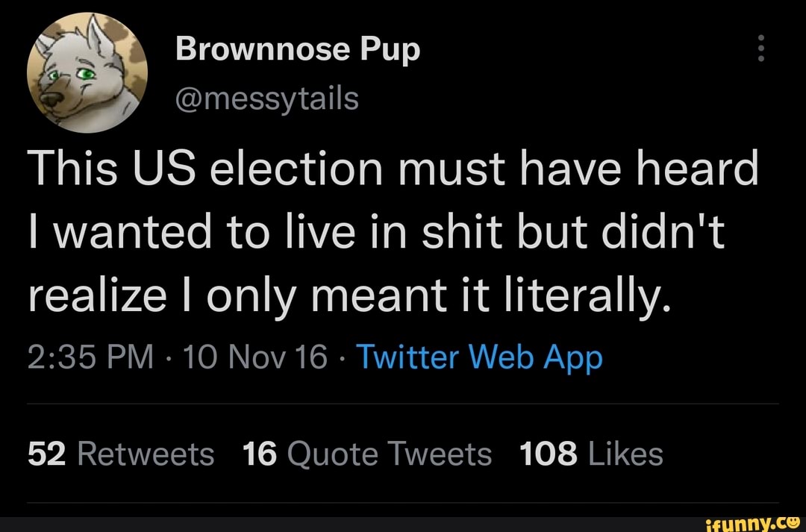The image size is (806, 532).
Task: Click the ifunny.co watermark logo
Action: coord(754,522)
